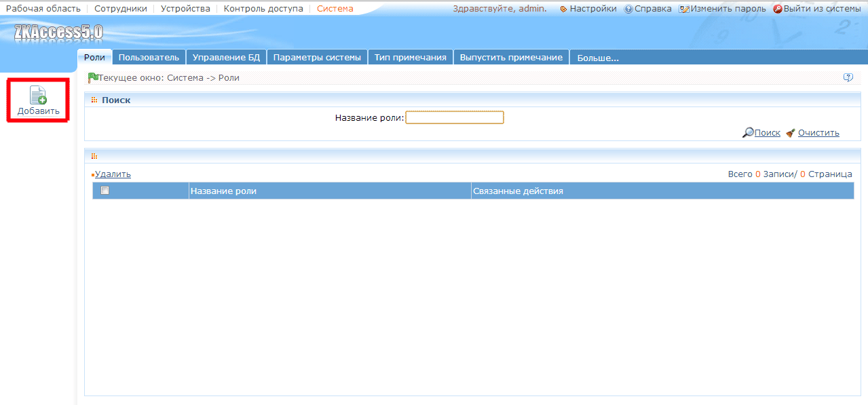The width and height of the screenshot is (868, 405).
Task: Open the Рабочая область menu
Action: 43,9
